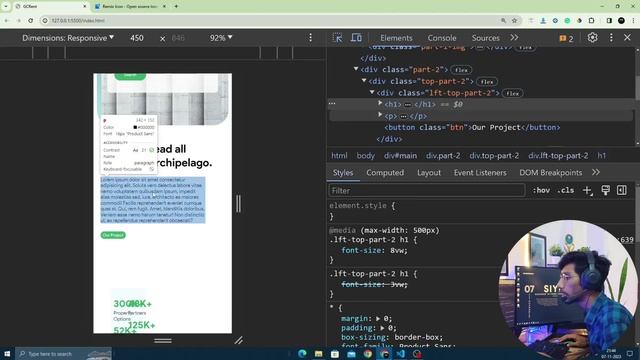This screenshot has width=640, height=360.
Task: Toggle the rendering emulations paintbrush icon
Action: point(605,190)
